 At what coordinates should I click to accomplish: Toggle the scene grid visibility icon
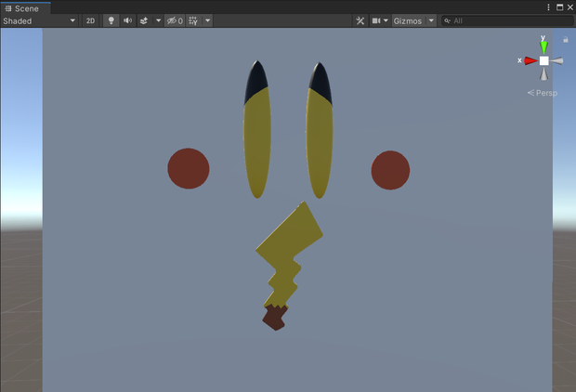pyautogui.click(x=193, y=21)
